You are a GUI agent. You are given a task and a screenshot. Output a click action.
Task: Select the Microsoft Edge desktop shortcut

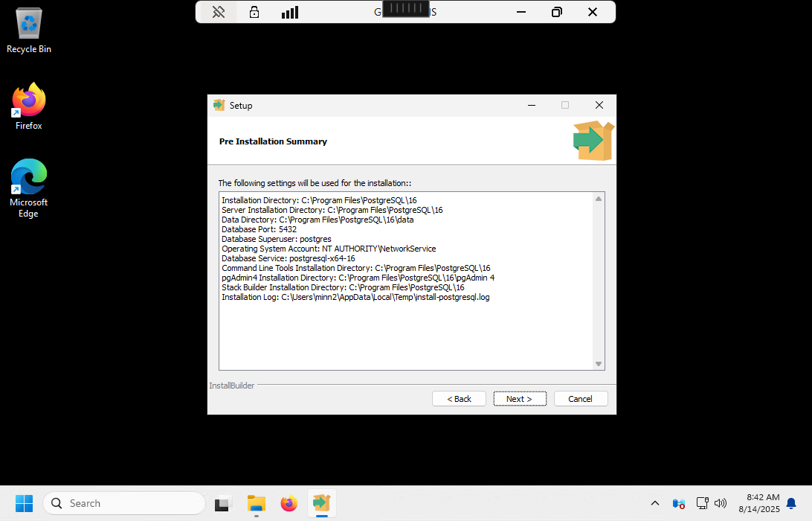[x=29, y=188]
